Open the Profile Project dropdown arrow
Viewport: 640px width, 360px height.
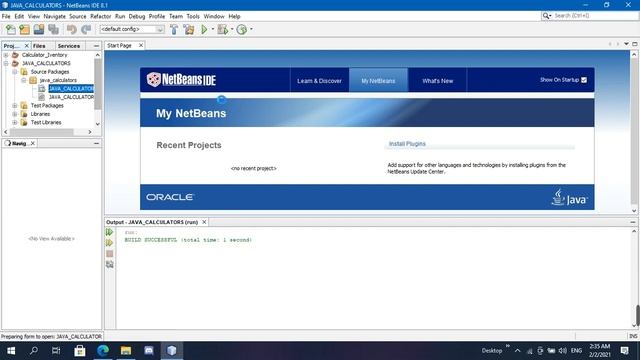coord(251,29)
